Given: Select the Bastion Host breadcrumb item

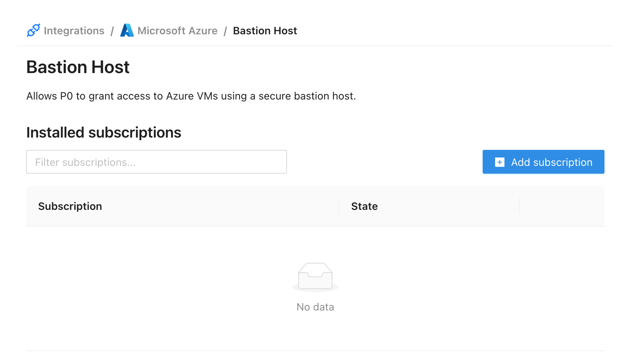Looking at the screenshot, I should coord(265,31).
